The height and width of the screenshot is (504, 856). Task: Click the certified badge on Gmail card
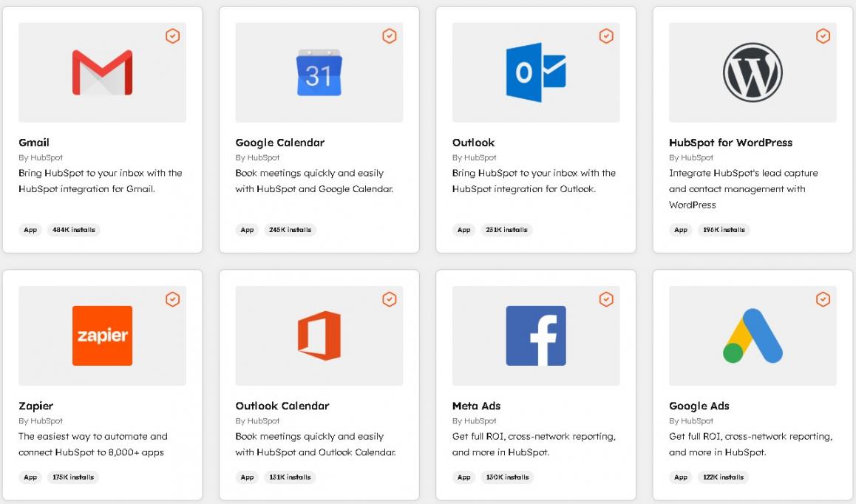[x=172, y=36]
